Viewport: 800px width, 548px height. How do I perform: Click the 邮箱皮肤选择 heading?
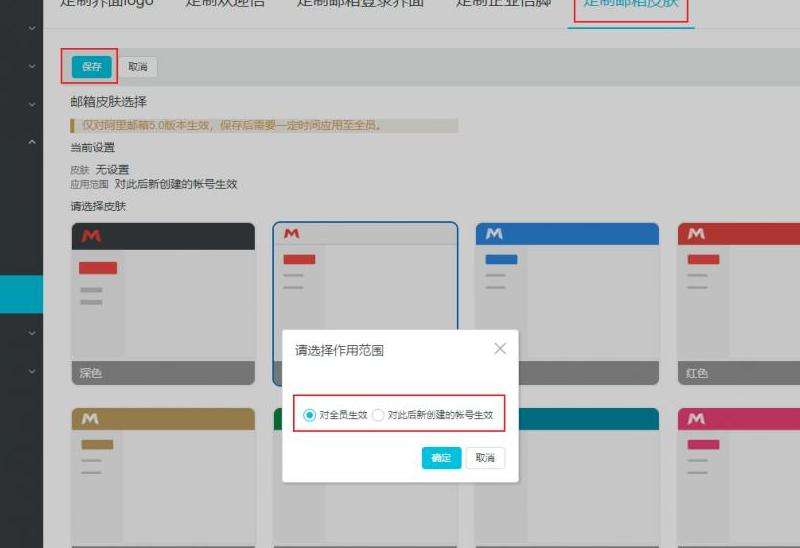click(x=109, y=102)
